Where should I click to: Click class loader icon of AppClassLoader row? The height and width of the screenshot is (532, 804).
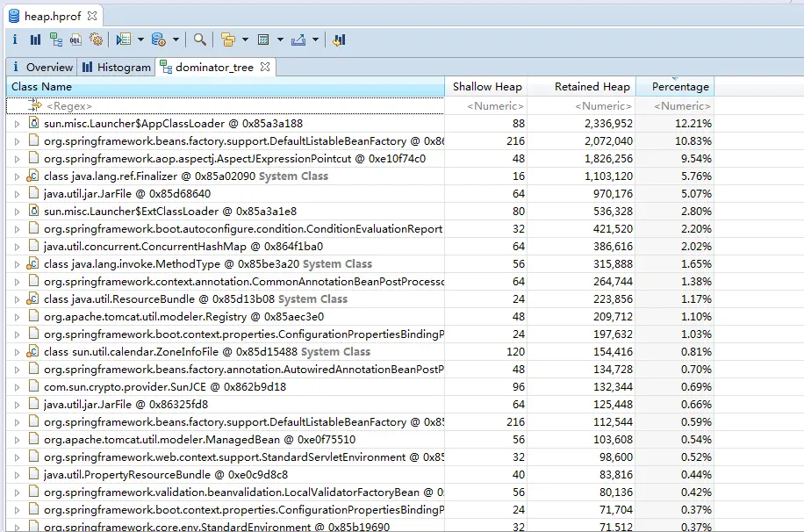(33, 123)
